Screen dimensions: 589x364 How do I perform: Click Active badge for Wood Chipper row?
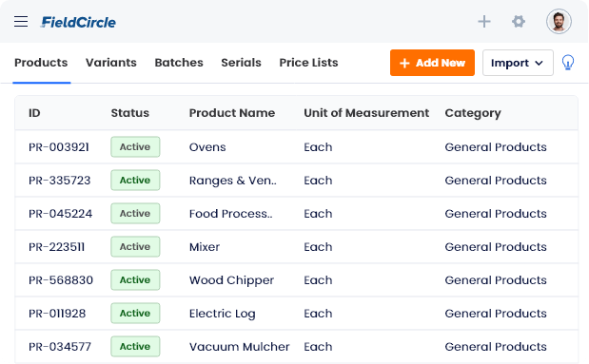(135, 280)
